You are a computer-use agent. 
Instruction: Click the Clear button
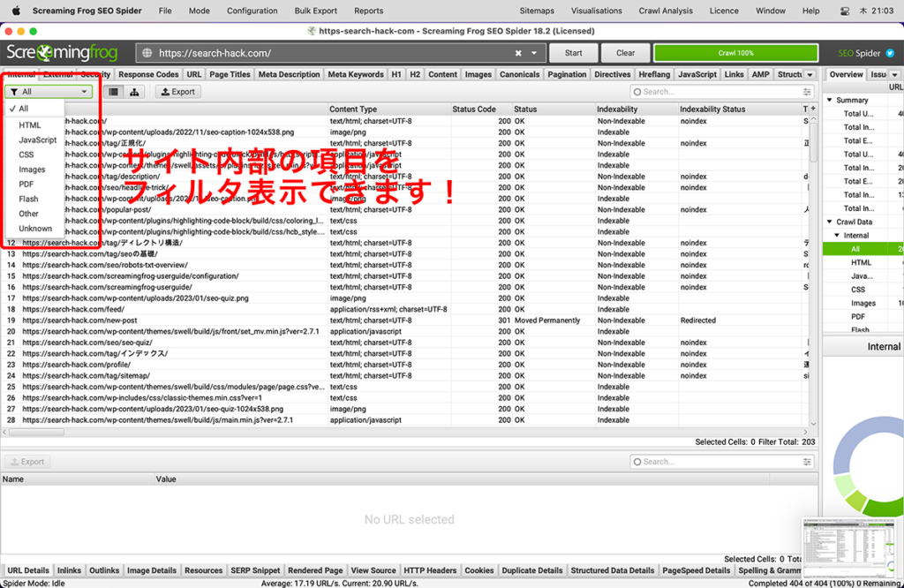click(626, 53)
